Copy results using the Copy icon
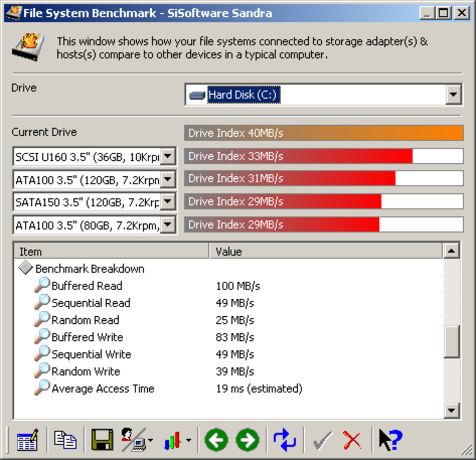The height and width of the screenshot is (460, 476). point(65,440)
